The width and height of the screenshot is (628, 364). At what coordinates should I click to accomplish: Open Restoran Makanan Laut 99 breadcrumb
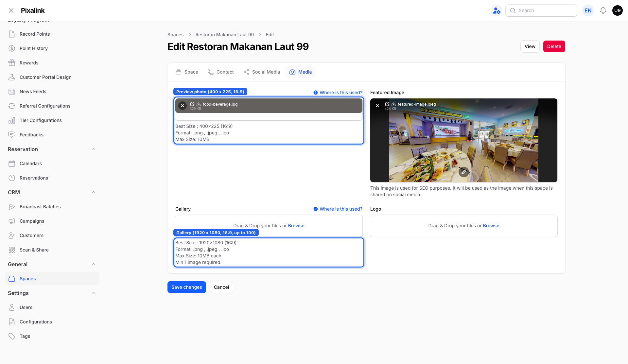(225, 35)
